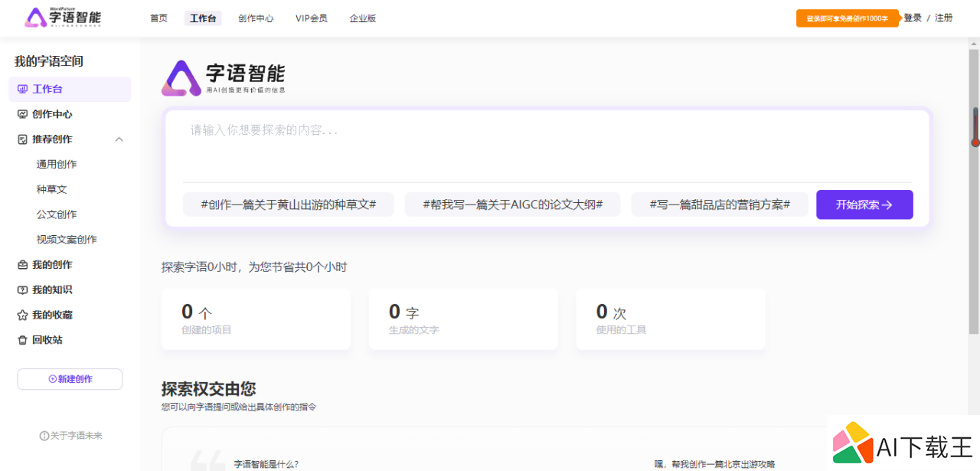Collapse the 推荐创作 section chevron
Screen dimensions: 980x471
119,139
